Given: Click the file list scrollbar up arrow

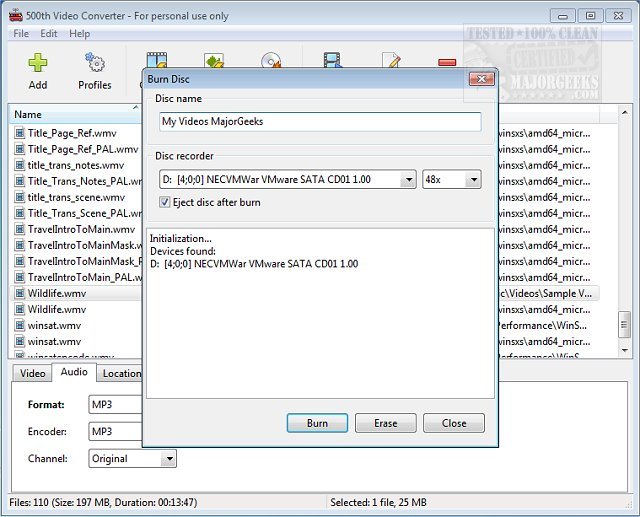Looking at the screenshot, I should pos(624,112).
